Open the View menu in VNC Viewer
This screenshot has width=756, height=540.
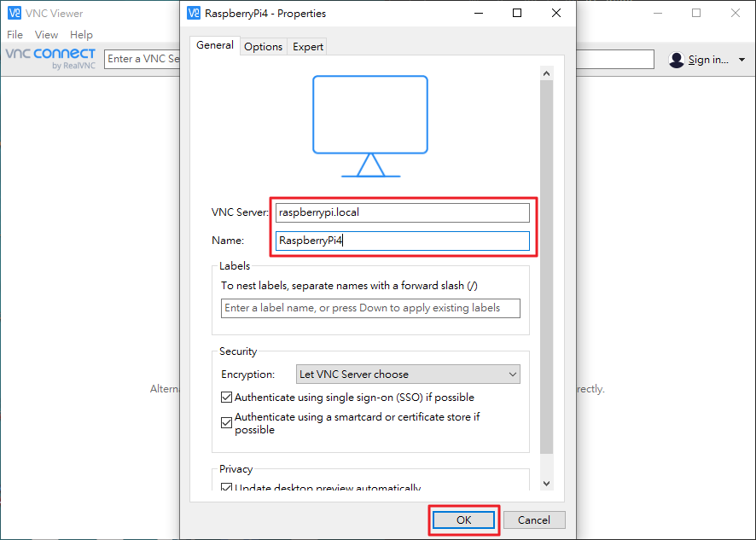point(46,35)
